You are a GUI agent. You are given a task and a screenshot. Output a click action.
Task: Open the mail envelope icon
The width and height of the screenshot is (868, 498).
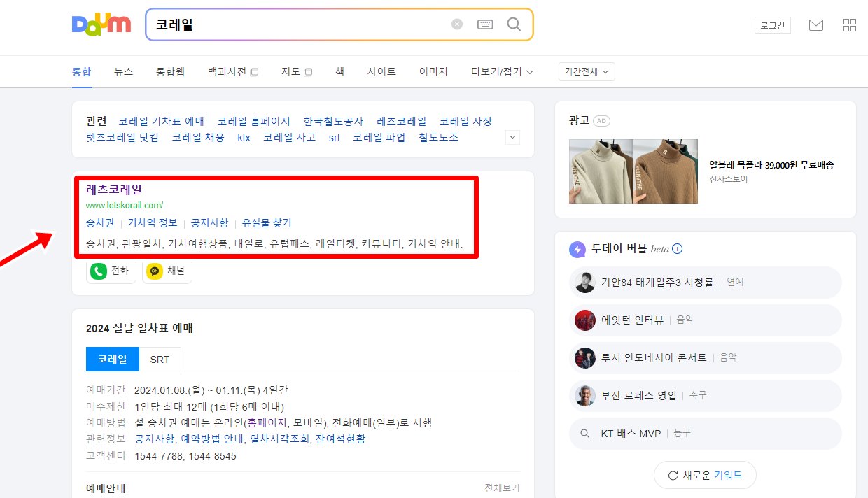coord(816,25)
